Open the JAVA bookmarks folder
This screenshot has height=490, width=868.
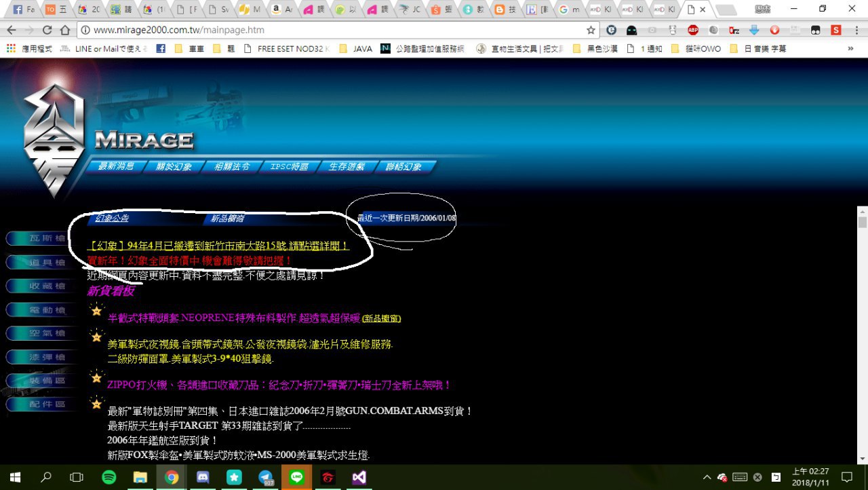[x=356, y=49]
